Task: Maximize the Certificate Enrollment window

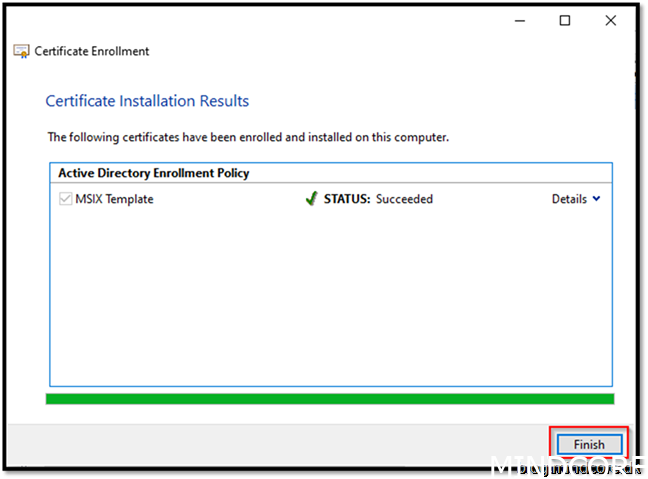Action: [x=565, y=20]
